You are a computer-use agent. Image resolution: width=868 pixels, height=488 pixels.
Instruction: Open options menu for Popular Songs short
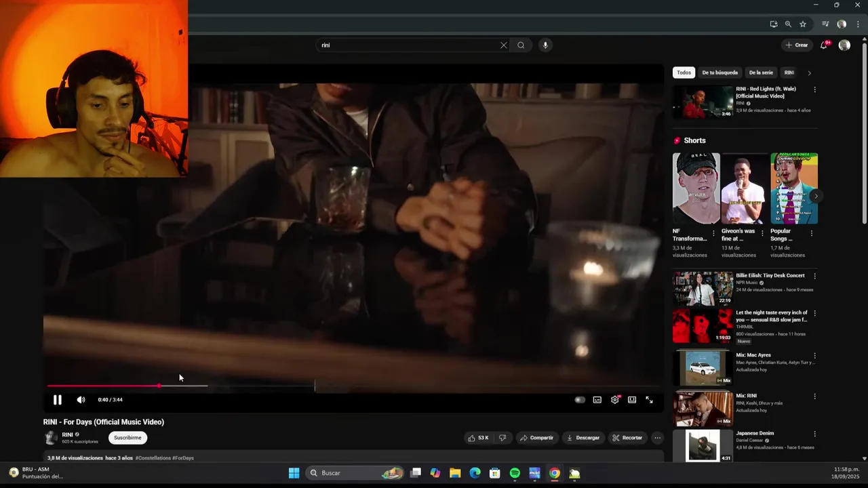(x=812, y=233)
